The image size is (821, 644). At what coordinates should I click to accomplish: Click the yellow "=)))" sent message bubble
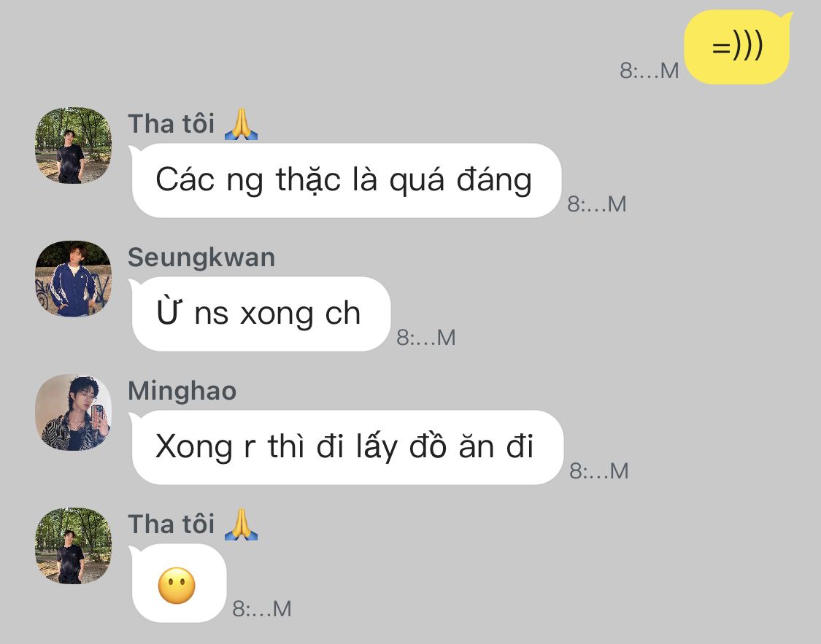click(737, 48)
